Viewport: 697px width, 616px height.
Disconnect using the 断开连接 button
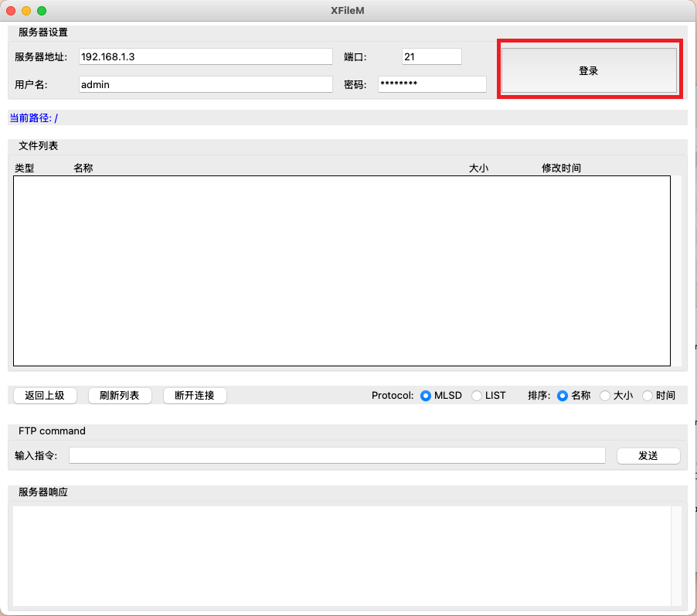(195, 396)
